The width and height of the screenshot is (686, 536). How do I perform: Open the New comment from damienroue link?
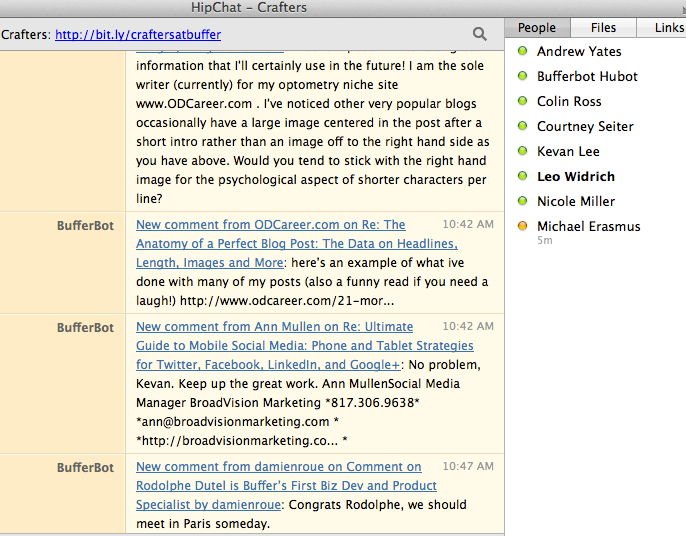point(286,485)
